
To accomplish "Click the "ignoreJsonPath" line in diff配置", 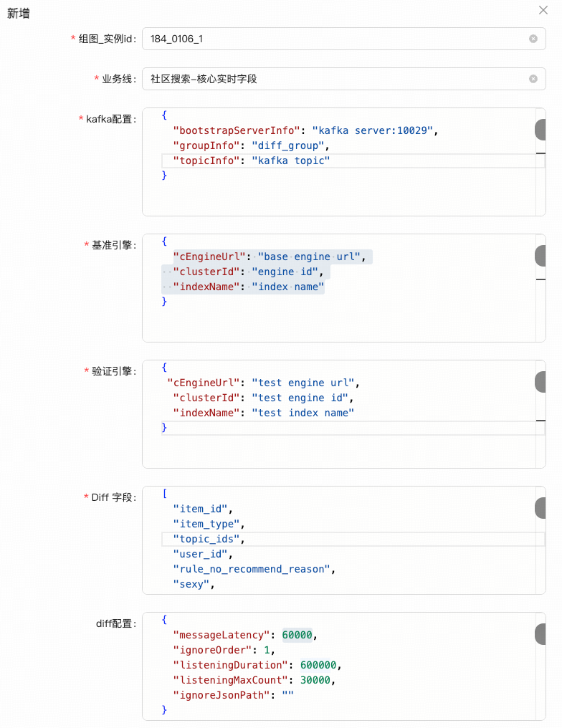I will (x=233, y=695).
